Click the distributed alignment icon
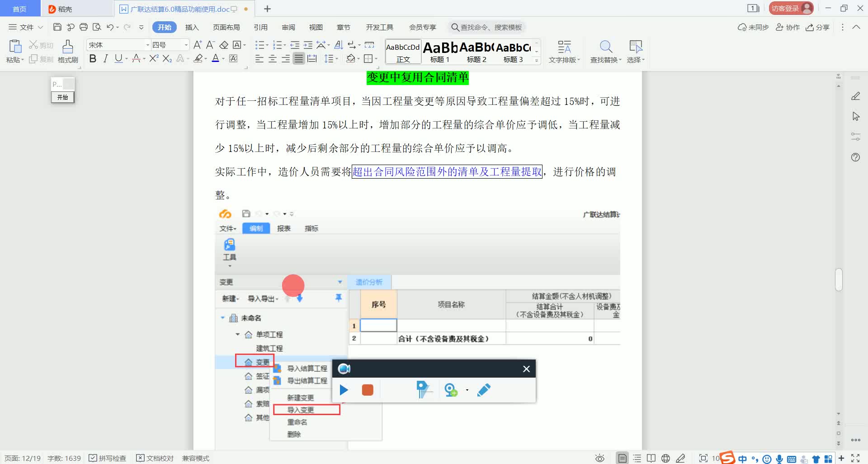This screenshot has height=464, width=868. 312,58
